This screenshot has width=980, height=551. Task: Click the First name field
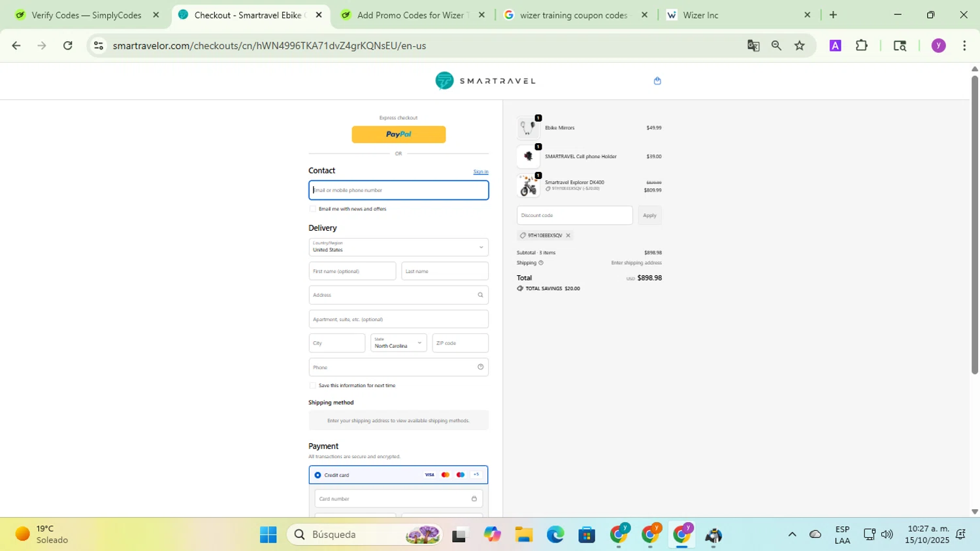pos(352,271)
